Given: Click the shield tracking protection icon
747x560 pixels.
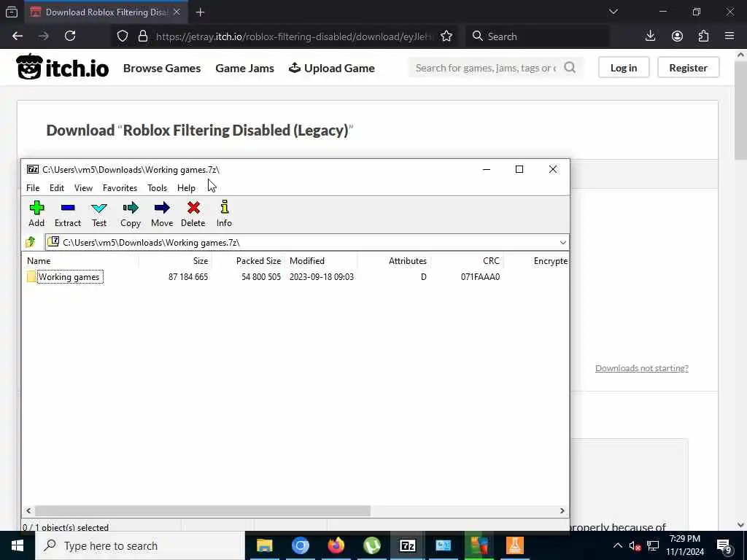Looking at the screenshot, I should click(x=123, y=36).
